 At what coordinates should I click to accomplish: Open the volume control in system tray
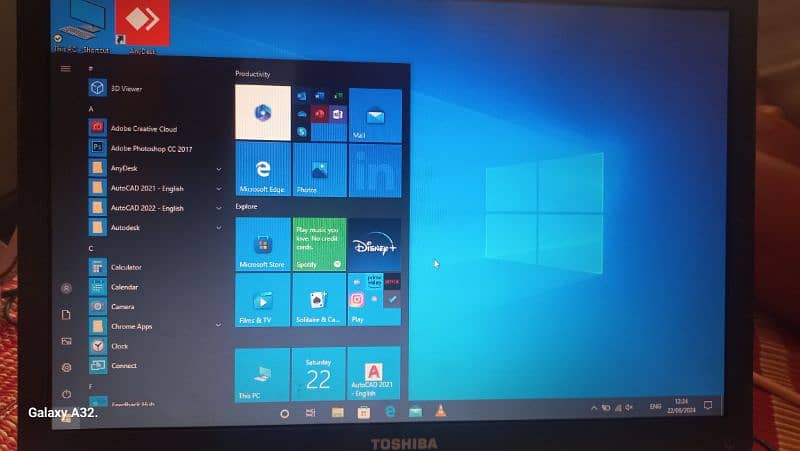(x=630, y=407)
